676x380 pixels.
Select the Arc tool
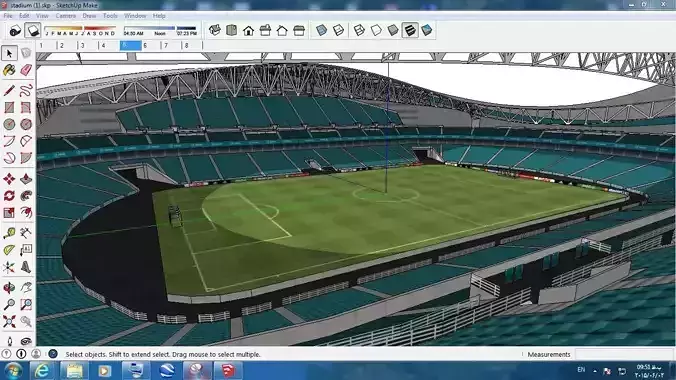(9, 141)
